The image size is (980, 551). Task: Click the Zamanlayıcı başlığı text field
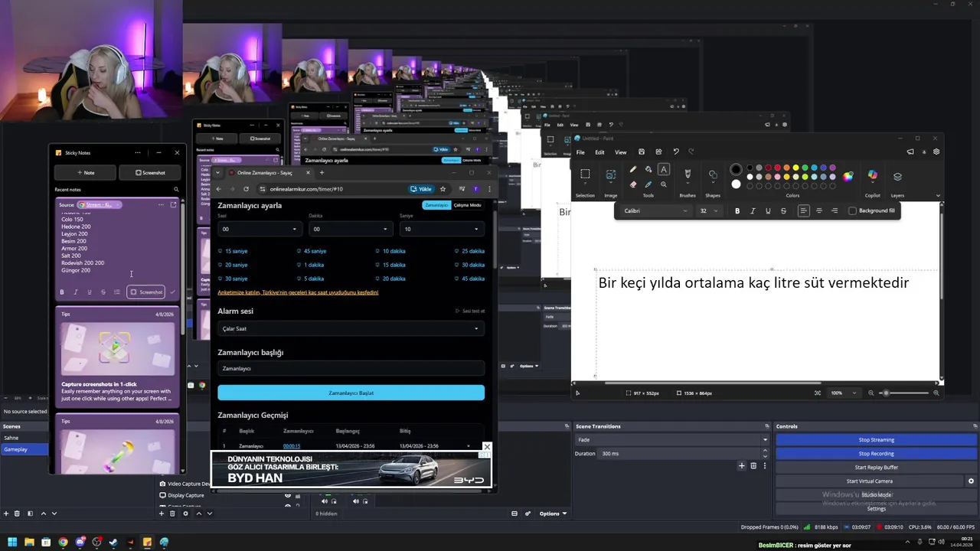[351, 369]
